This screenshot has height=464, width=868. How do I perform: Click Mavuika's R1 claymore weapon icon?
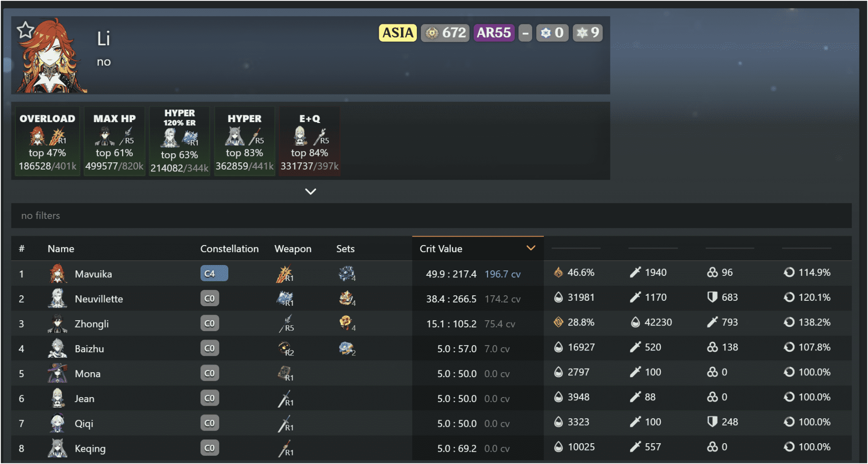[285, 274]
